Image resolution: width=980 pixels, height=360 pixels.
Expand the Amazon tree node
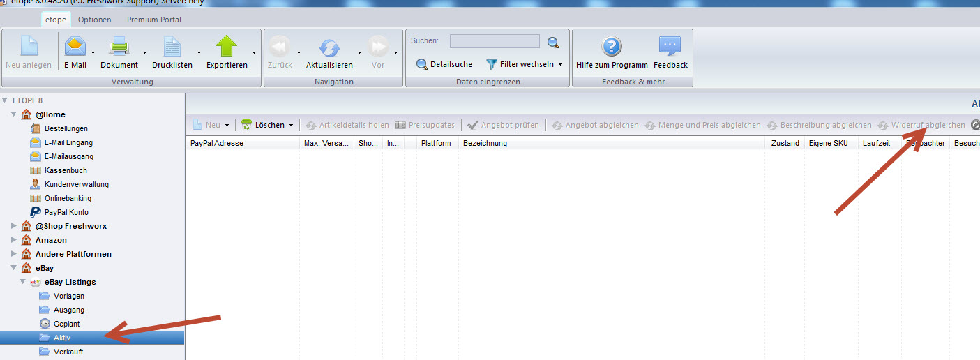tap(14, 240)
